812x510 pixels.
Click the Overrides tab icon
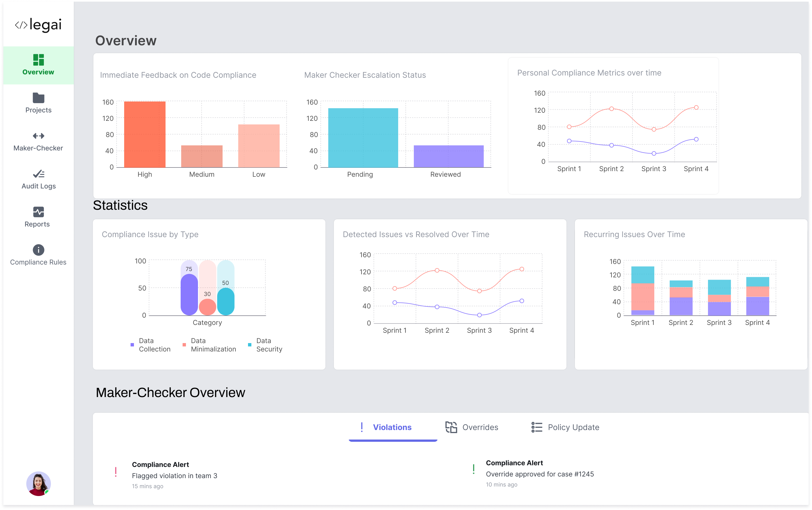pos(451,427)
